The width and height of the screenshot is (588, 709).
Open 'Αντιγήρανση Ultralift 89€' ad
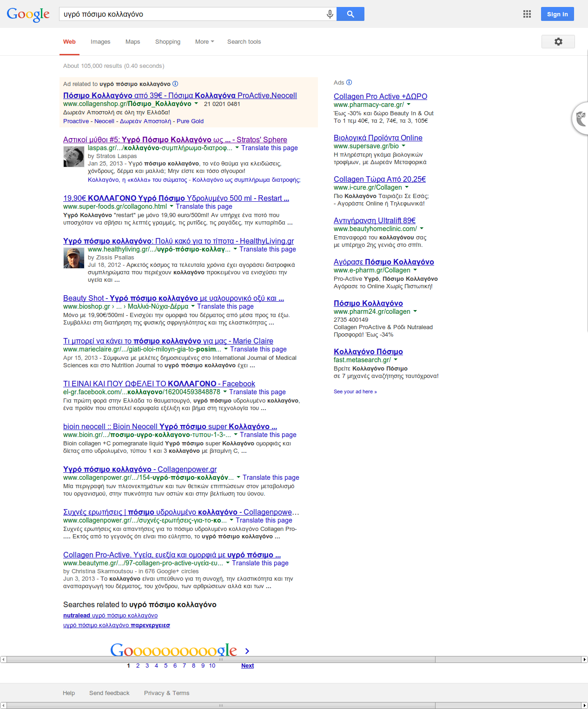375,220
